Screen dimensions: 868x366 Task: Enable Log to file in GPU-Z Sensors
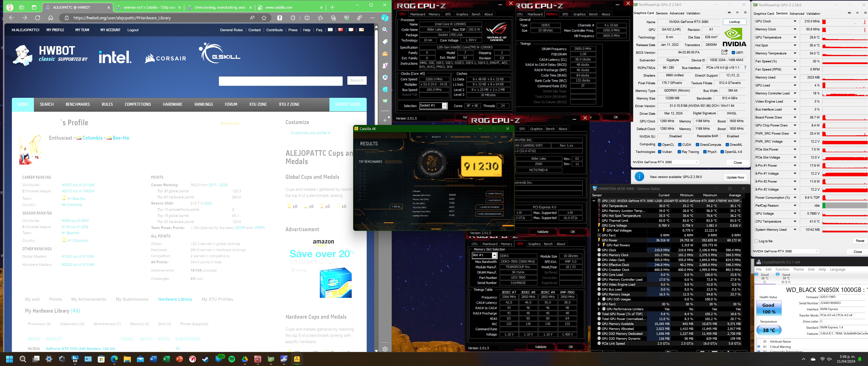tap(756, 241)
